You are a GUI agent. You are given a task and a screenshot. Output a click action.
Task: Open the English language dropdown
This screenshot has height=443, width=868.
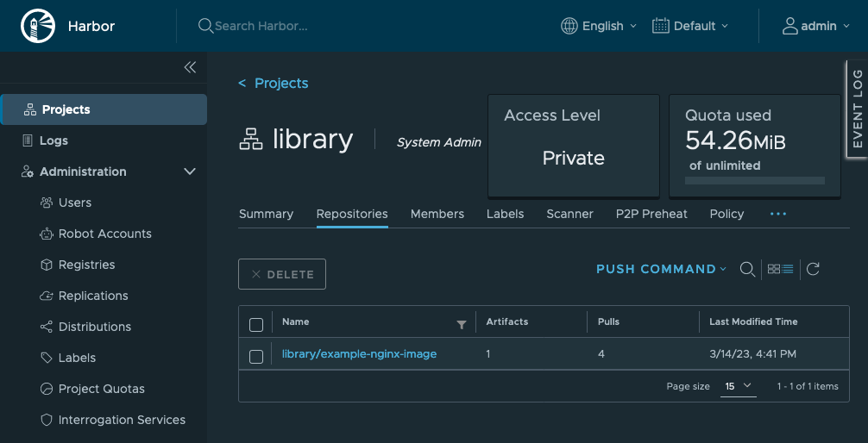[599, 26]
